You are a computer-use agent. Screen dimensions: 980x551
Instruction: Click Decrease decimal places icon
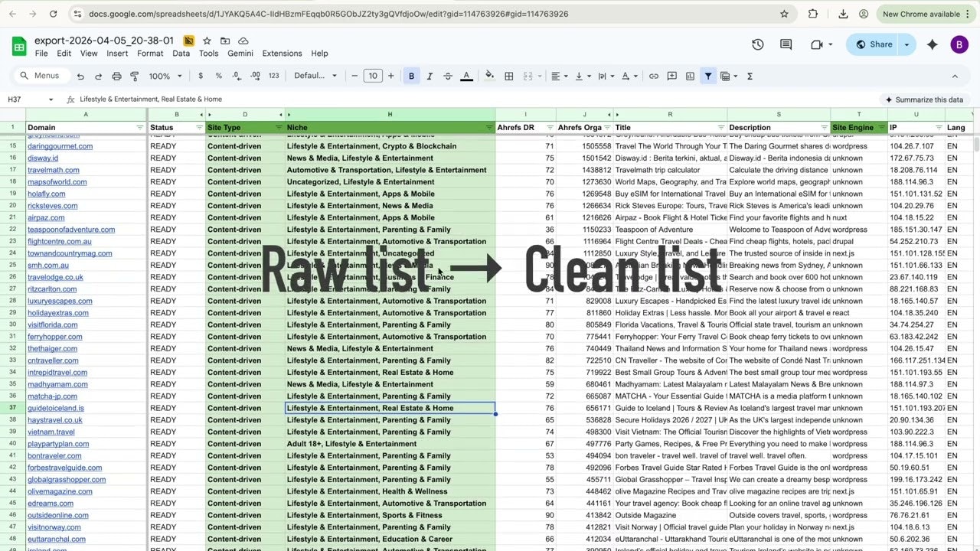(x=237, y=76)
